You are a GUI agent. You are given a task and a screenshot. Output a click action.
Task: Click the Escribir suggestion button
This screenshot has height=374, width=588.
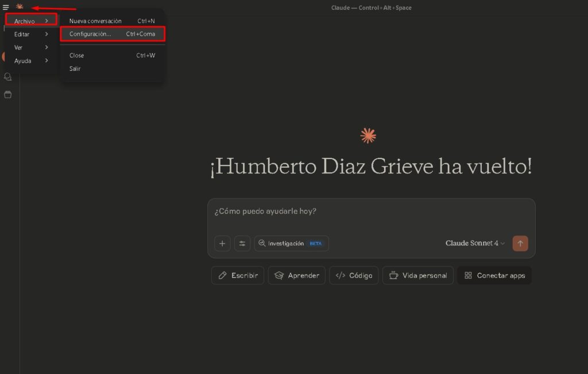[238, 275]
